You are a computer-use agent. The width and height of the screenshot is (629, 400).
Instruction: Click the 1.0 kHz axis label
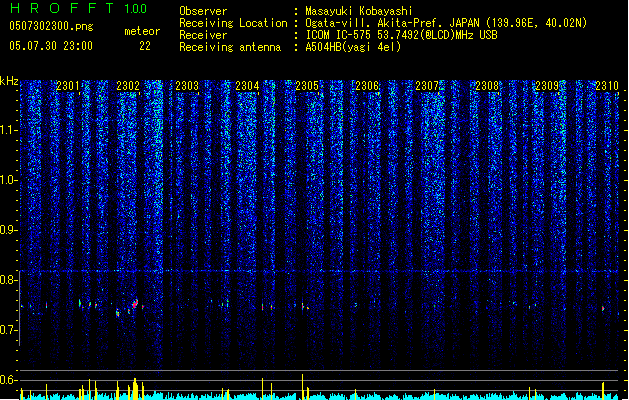point(8,180)
